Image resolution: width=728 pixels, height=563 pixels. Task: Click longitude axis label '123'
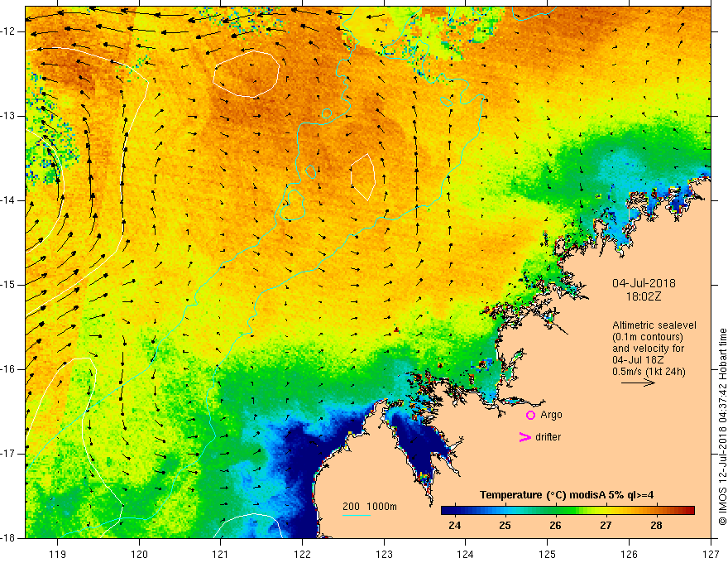384,555
